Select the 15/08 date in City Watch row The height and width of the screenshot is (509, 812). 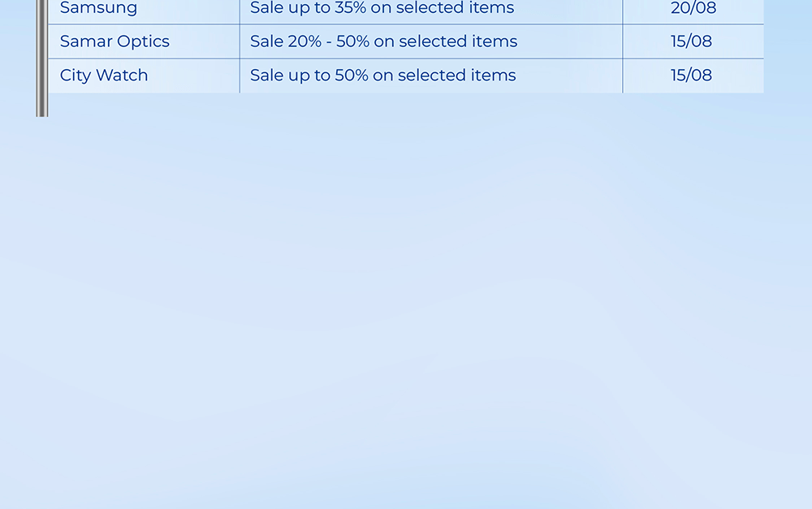click(691, 75)
